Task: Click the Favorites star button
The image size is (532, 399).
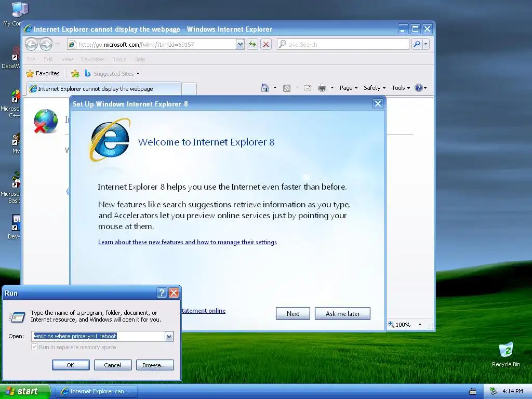Action: pyautogui.click(x=43, y=73)
